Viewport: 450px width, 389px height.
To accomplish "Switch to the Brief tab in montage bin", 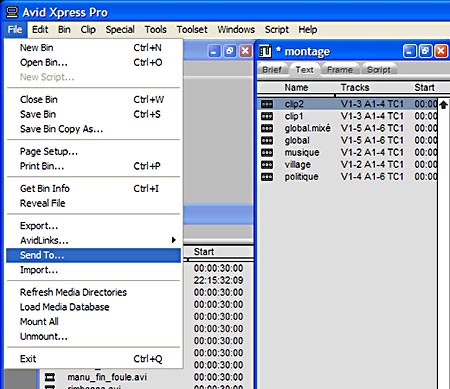I will (272, 70).
